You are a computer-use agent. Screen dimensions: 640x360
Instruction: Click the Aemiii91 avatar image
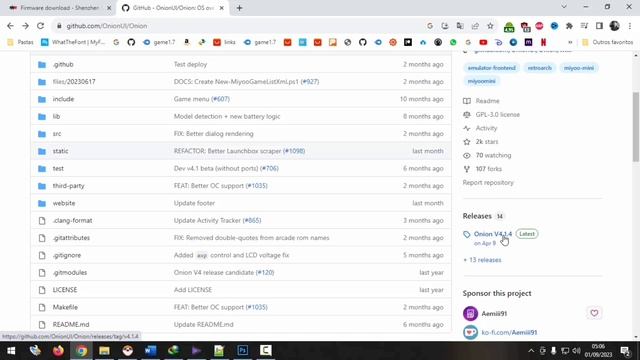coord(470,313)
